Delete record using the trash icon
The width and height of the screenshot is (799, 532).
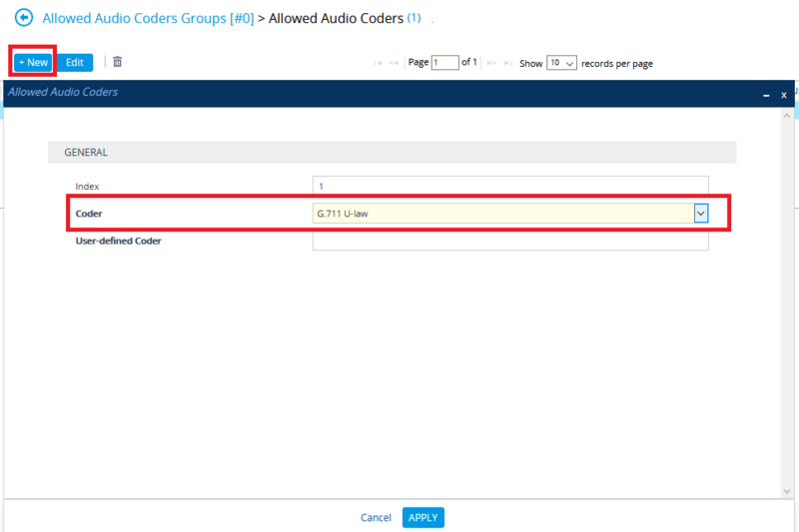pyautogui.click(x=118, y=62)
